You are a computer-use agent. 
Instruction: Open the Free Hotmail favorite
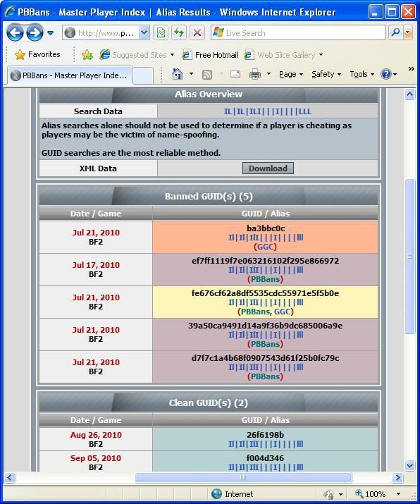coord(210,55)
